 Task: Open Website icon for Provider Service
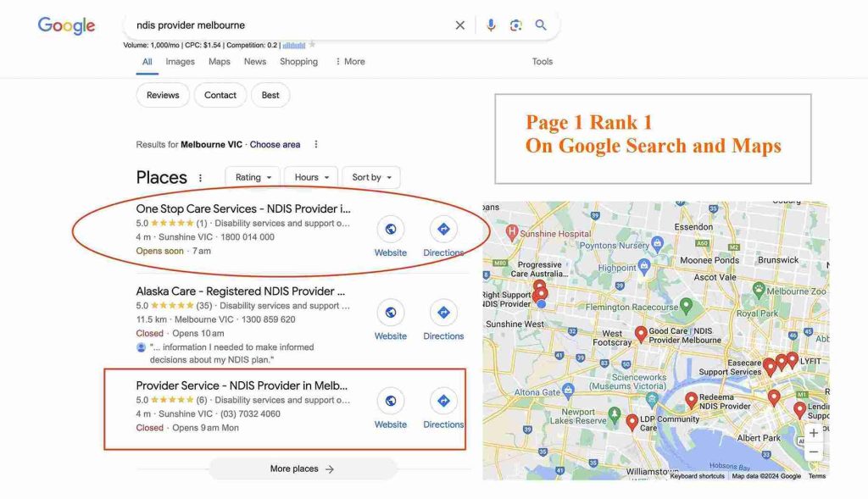pyautogui.click(x=391, y=401)
